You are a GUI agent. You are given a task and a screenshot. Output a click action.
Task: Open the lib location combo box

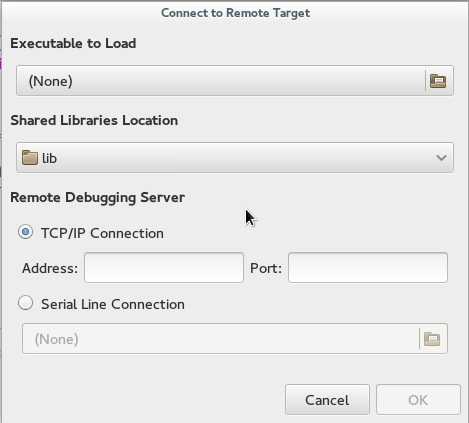235,158
